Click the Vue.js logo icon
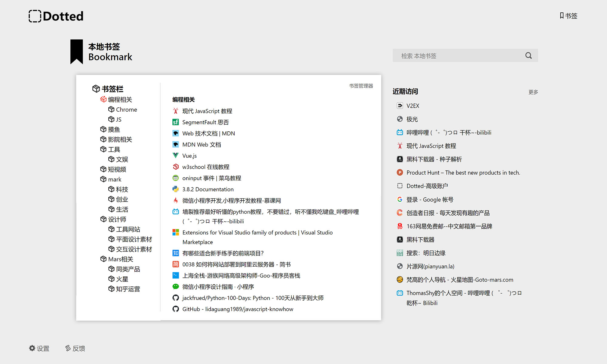This screenshot has height=364, width=607. tap(175, 156)
